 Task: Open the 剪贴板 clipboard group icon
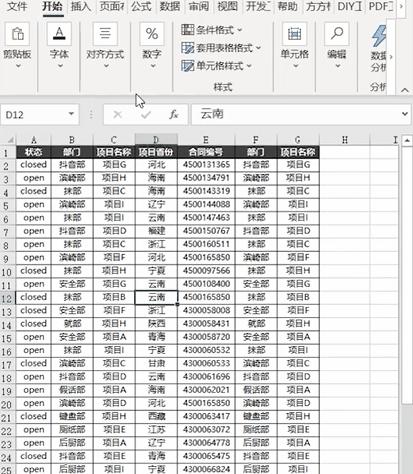[17, 34]
